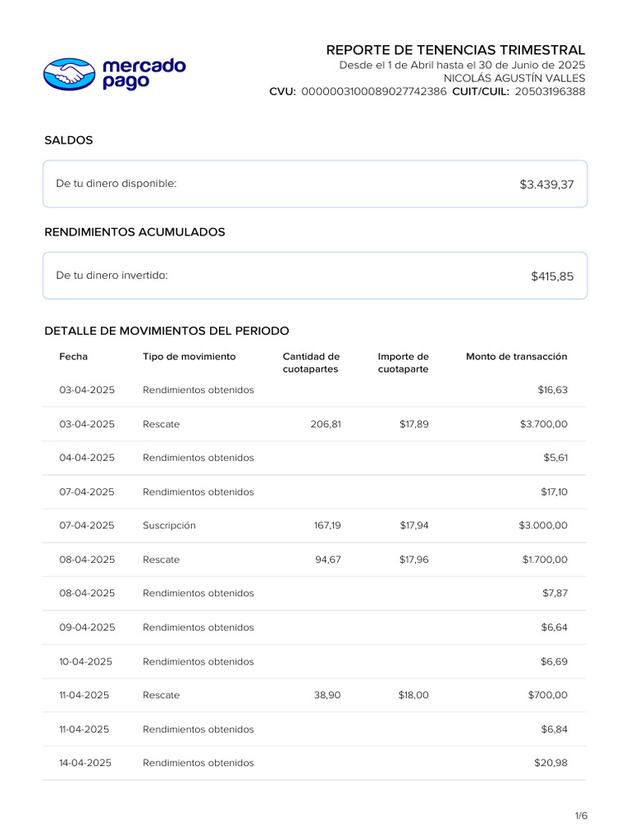Click the 'Importe de cuotaparte' column header

tap(404, 363)
